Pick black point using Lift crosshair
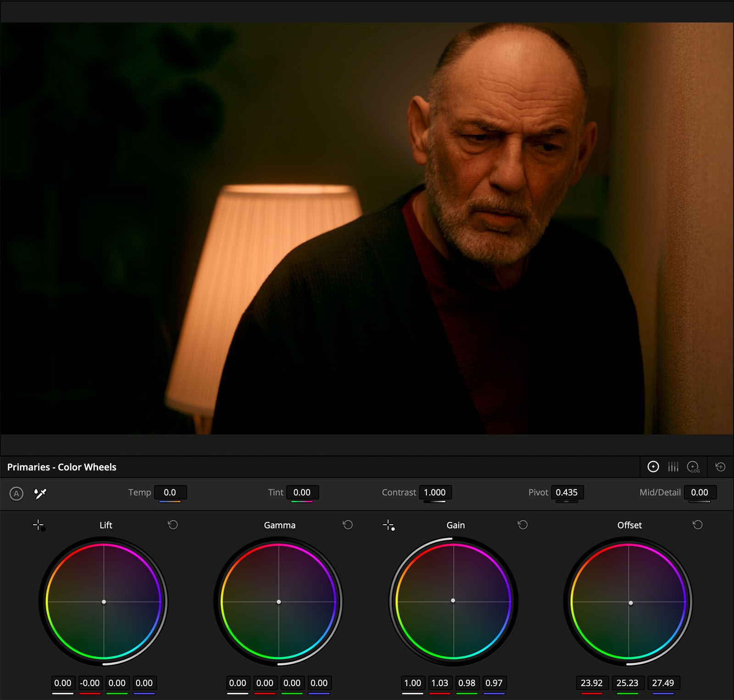Viewport: 734px width, 700px height. click(39, 525)
